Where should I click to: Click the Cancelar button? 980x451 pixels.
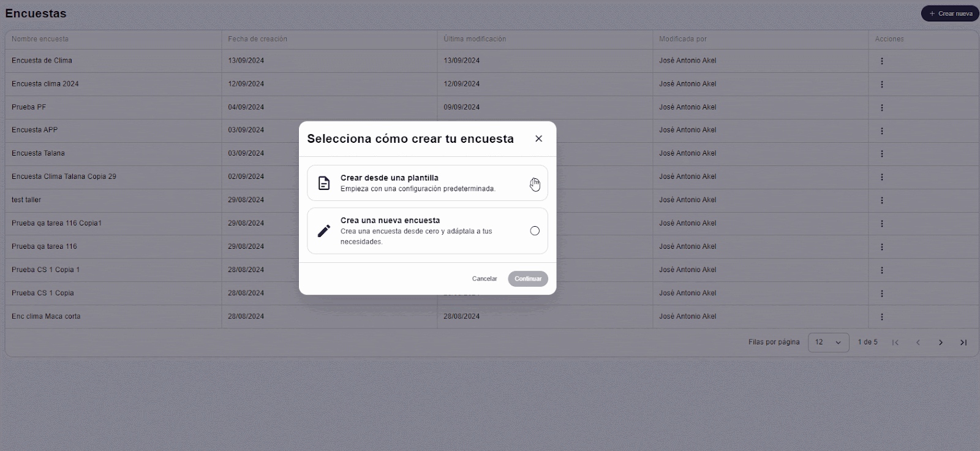484,279
